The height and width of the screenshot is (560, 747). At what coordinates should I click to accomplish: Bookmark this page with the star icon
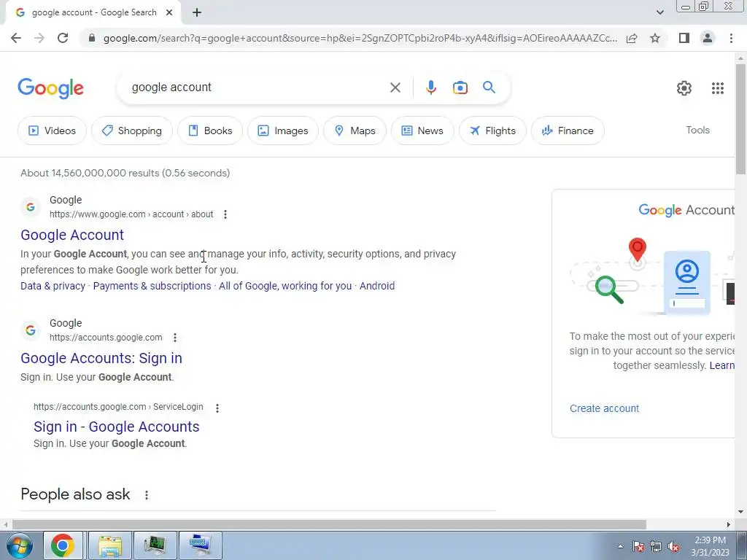click(655, 38)
